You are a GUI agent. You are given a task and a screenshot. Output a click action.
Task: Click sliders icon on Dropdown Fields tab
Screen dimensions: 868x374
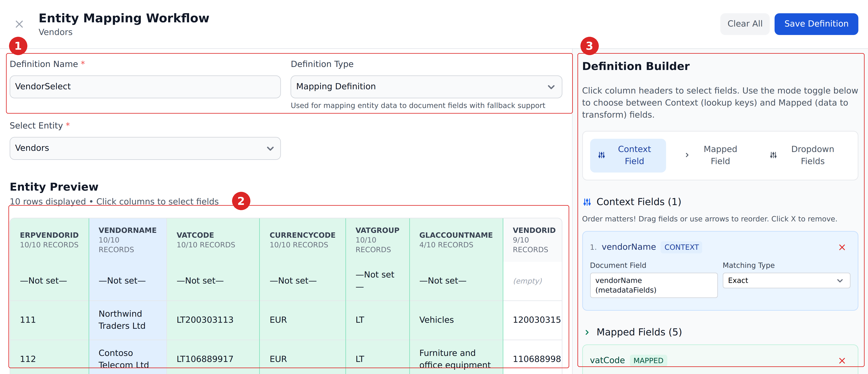click(x=773, y=155)
